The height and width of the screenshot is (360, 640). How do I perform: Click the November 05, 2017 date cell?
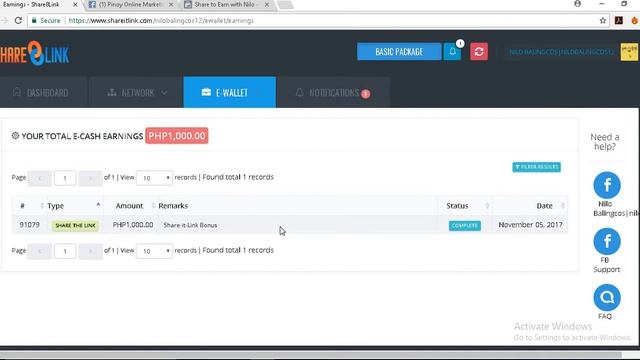coord(530,225)
